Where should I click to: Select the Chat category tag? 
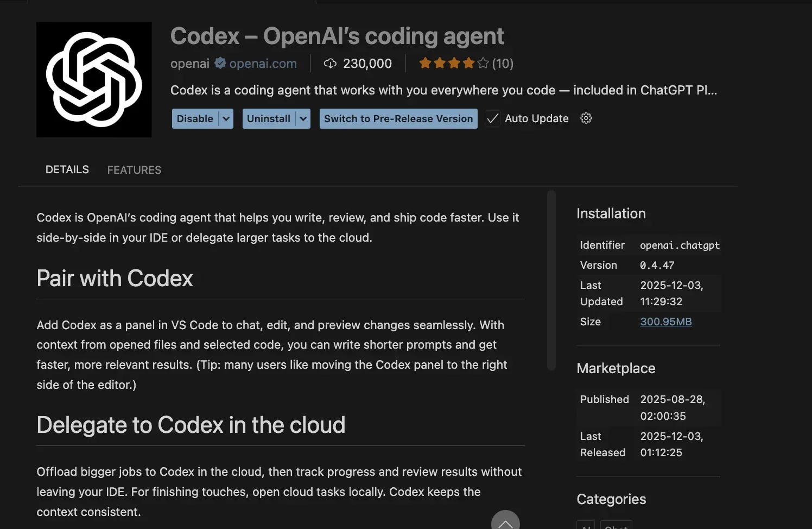tap(616, 526)
